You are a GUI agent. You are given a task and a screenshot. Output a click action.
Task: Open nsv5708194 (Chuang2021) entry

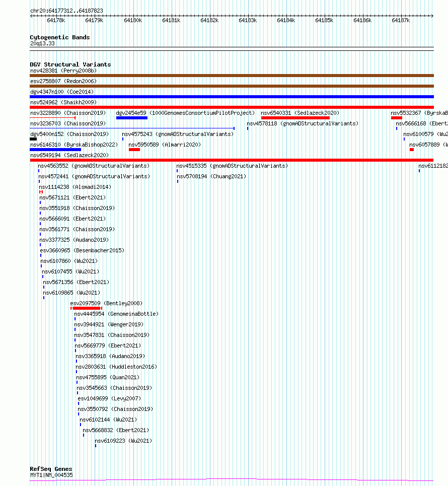[x=211, y=176]
